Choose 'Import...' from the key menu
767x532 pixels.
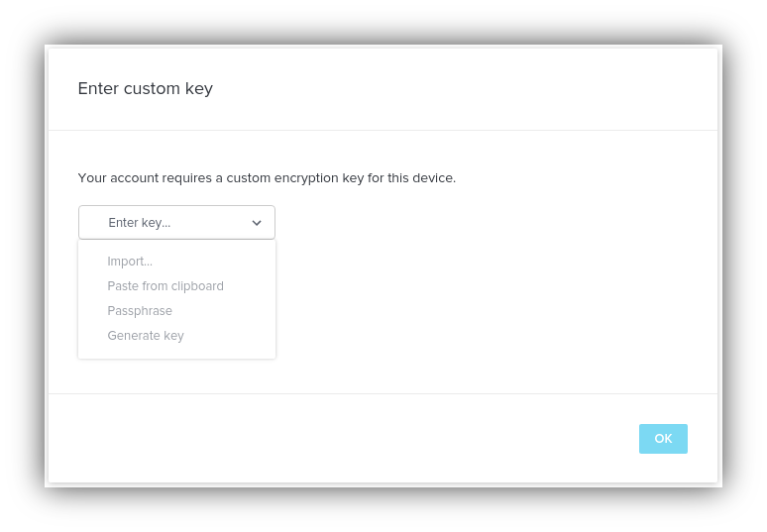tap(130, 262)
